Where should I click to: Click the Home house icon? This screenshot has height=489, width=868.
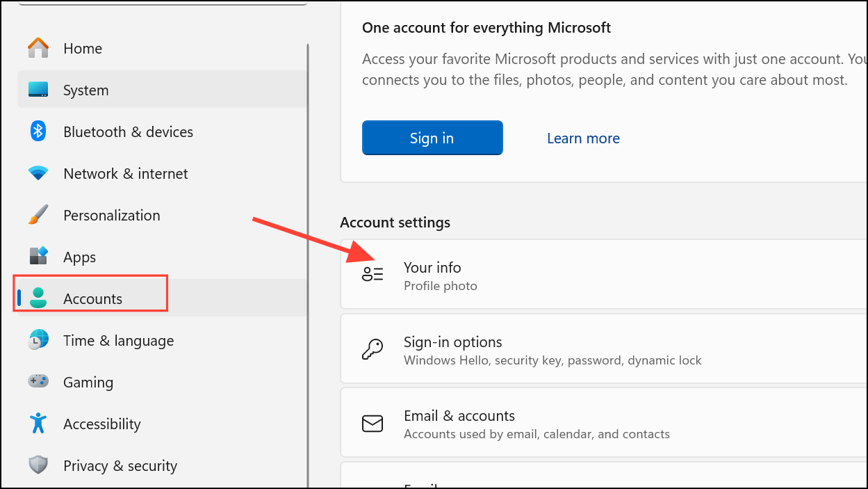[38, 48]
